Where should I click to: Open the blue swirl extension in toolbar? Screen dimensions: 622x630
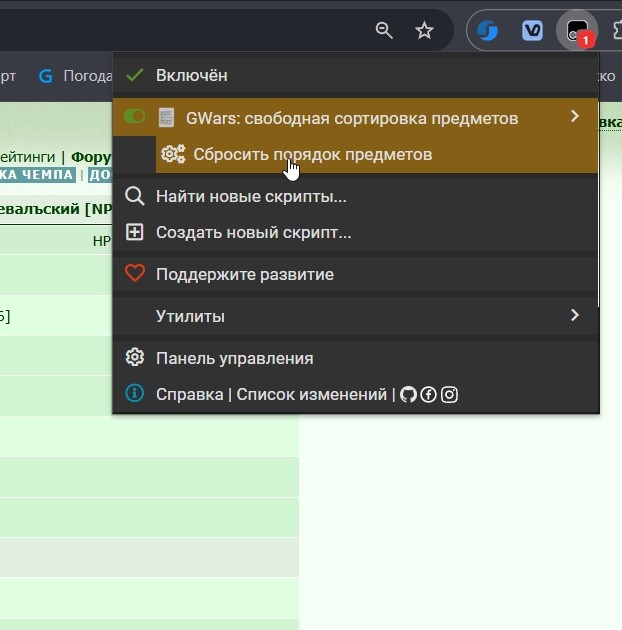pos(487,31)
